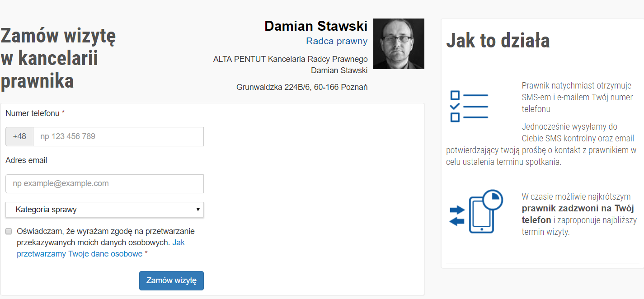Click the Jak to działa heading
Viewport: 644px width, 299px height.
(498, 41)
